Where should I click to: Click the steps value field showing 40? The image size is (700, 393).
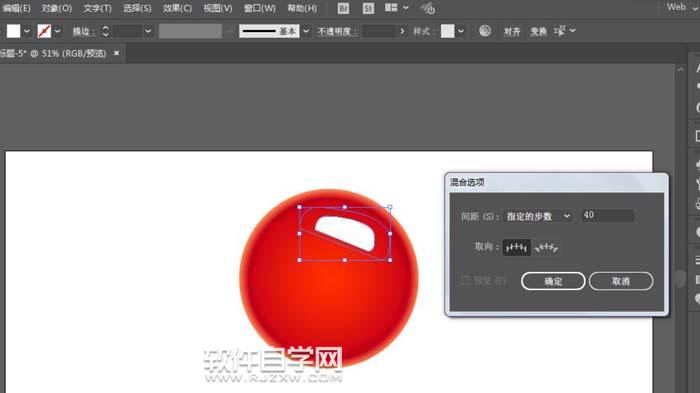click(x=608, y=215)
